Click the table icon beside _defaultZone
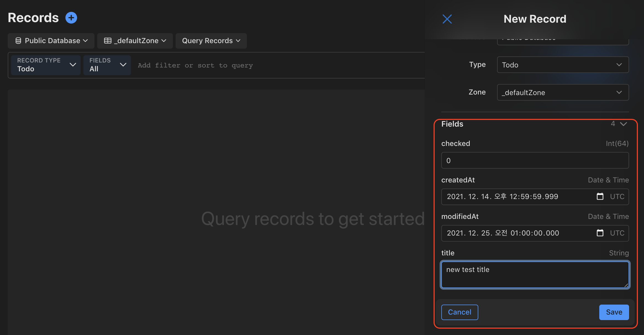 [x=108, y=41]
